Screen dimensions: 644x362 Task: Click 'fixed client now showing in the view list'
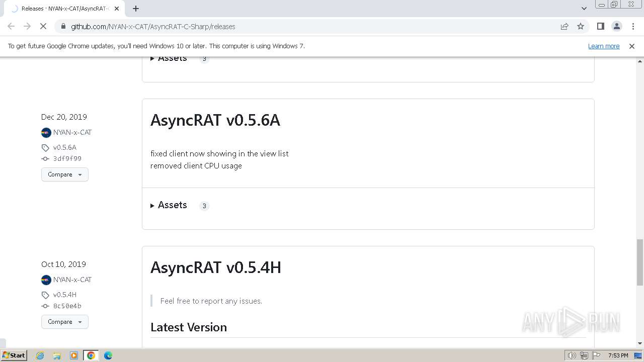(219, 154)
